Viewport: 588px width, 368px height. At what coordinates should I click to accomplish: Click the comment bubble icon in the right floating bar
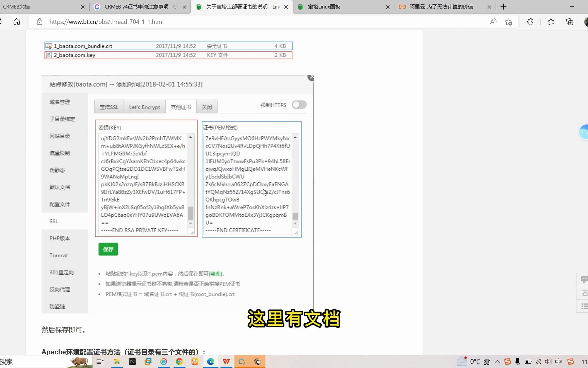584,279
